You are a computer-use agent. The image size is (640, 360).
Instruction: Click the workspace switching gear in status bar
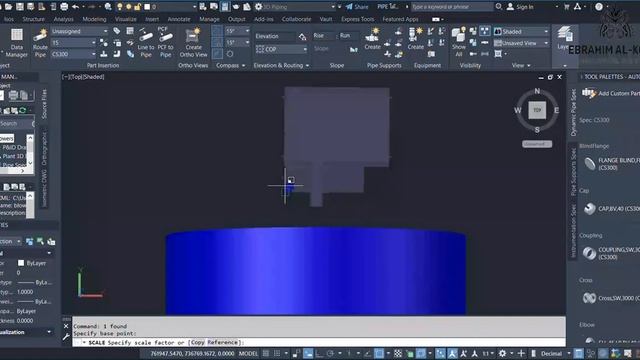click(502, 353)
